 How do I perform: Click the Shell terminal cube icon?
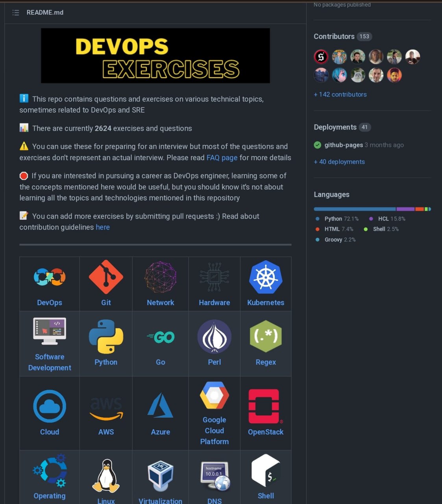click(x=266, y=471)
